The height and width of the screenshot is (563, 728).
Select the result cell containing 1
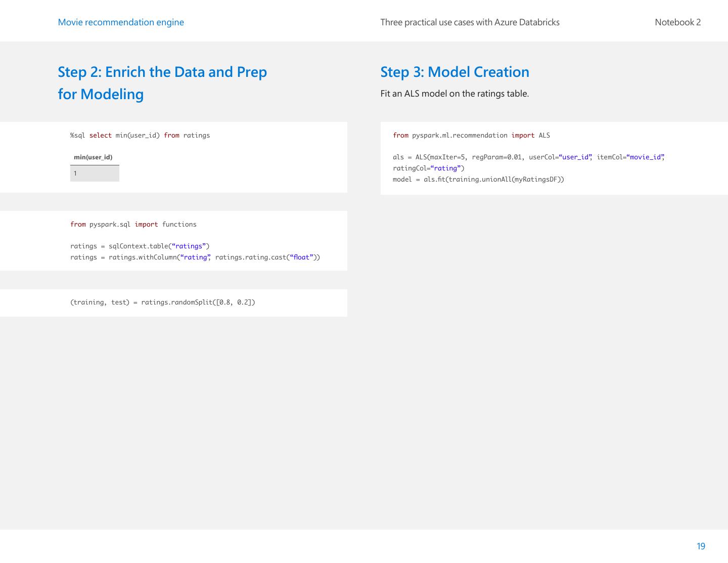click(95, 174)
